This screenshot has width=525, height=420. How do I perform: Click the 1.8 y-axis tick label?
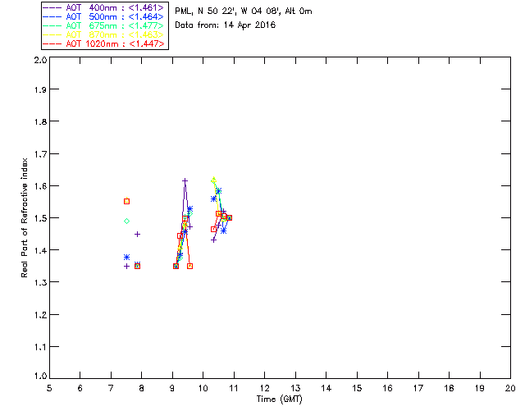[x=40, y=121]
